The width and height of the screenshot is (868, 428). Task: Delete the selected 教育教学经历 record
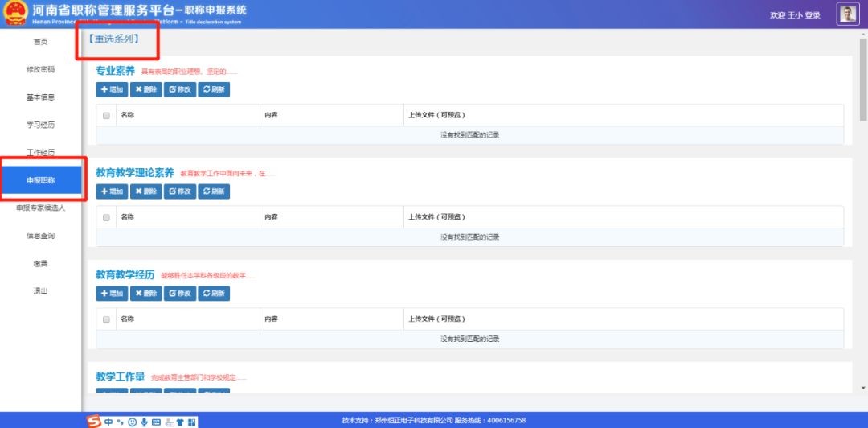coord(146,294)
